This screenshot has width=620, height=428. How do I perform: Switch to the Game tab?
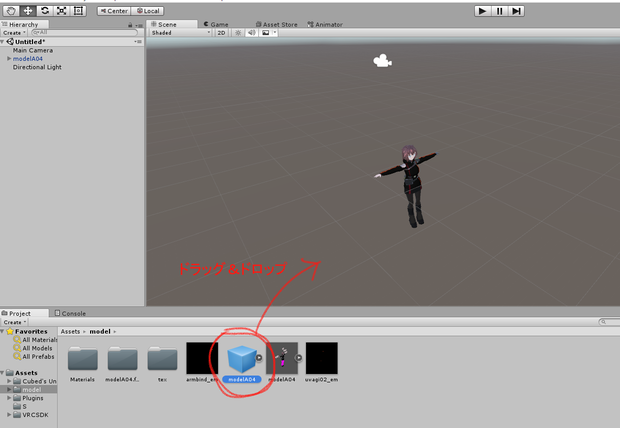coord(216,24)
